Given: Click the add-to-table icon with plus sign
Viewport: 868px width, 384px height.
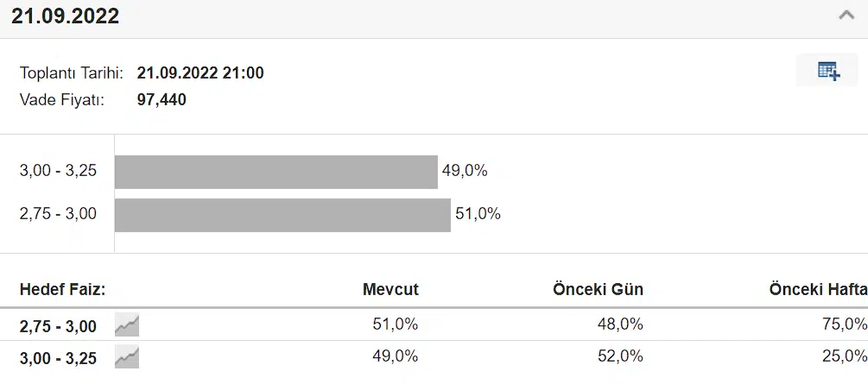Looking at the screenshot, I should 827,71.
